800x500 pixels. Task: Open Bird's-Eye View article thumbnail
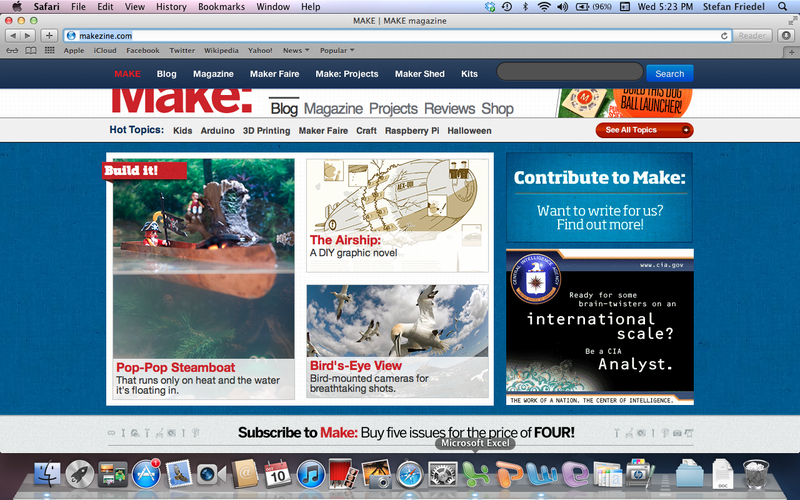click(x=397, y=341)
